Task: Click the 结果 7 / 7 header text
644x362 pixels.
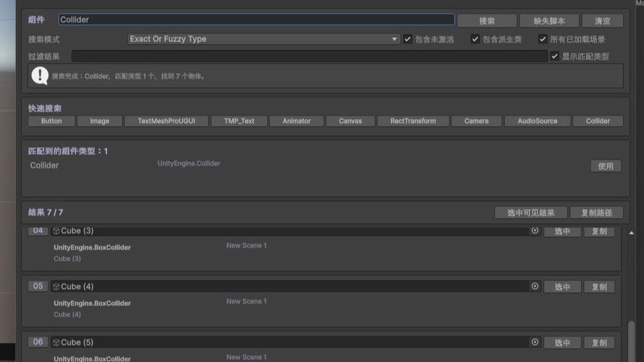Action: 46,212
